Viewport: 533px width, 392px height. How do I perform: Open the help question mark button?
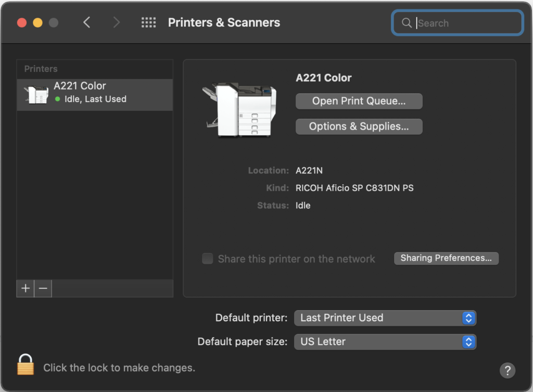tap(507, 370)
